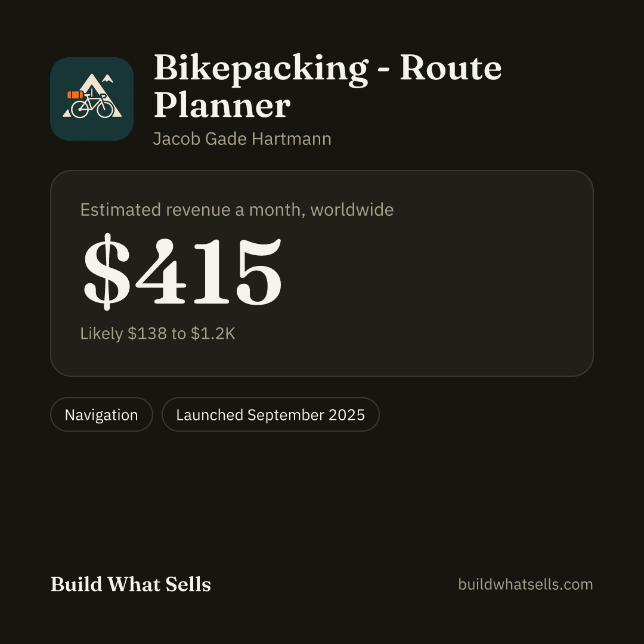Click the small snowy mountain peak in the icon
Viewport: 644px width, 644px height.
tap(107, 79)
